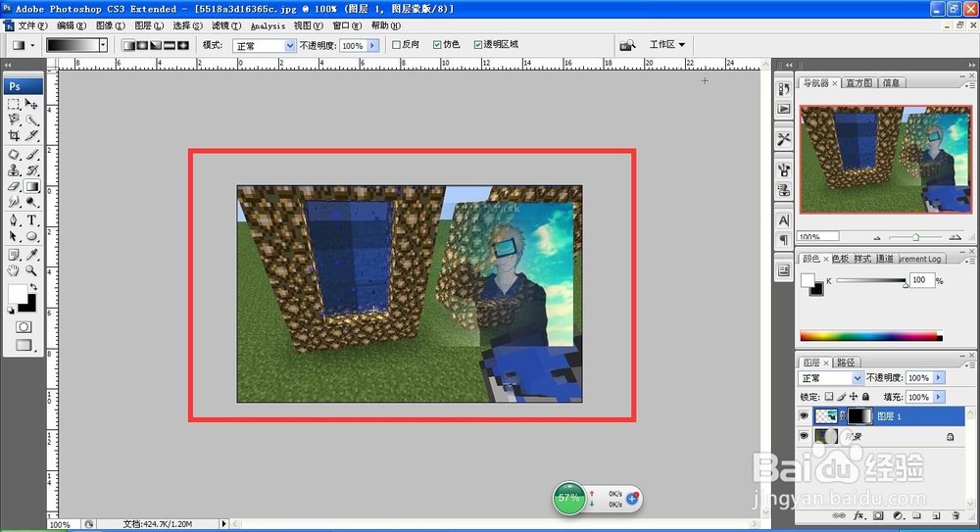
Task: Enable the 反向 reverse checkbox
Action: (396, 44)
